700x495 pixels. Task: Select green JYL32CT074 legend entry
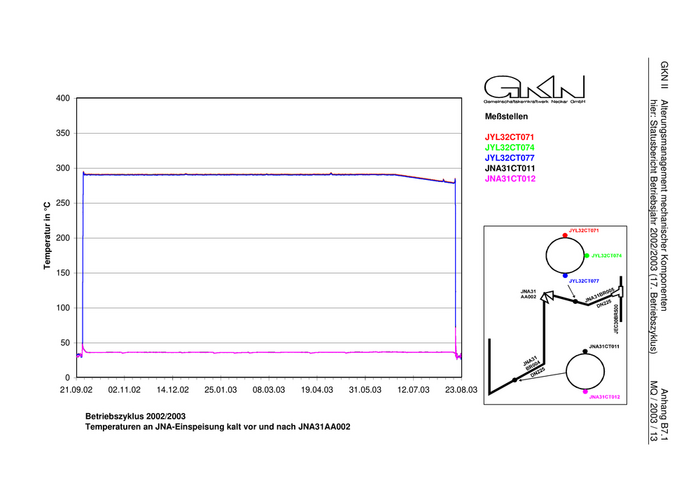(x=509, y=147)
